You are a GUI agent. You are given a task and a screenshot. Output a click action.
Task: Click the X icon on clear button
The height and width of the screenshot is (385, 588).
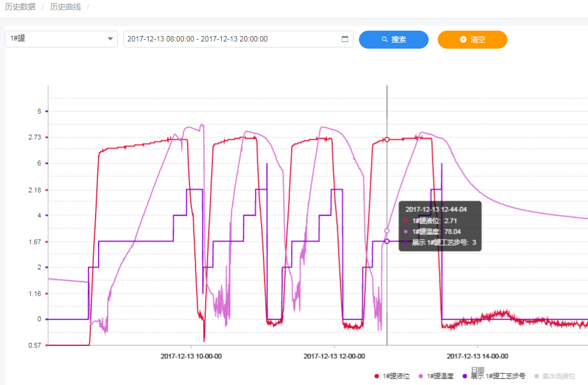pyautogui.click(x=463, y=40)
